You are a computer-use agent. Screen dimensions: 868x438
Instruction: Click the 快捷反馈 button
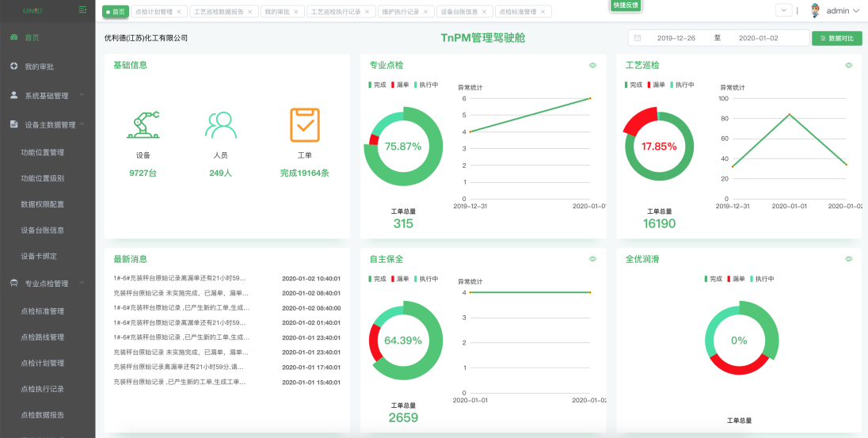tap(626, 6)
